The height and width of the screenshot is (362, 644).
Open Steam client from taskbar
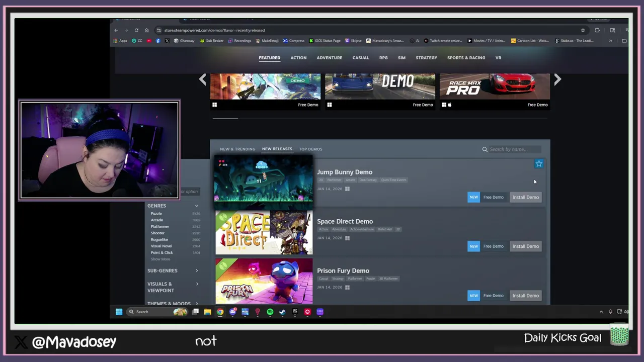[x=282, y=312]
